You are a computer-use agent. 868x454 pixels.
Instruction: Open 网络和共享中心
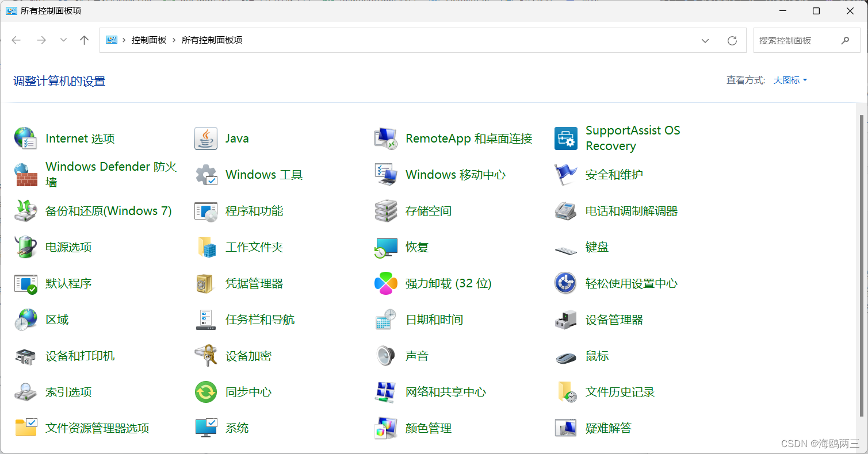[x=445, y=391]
